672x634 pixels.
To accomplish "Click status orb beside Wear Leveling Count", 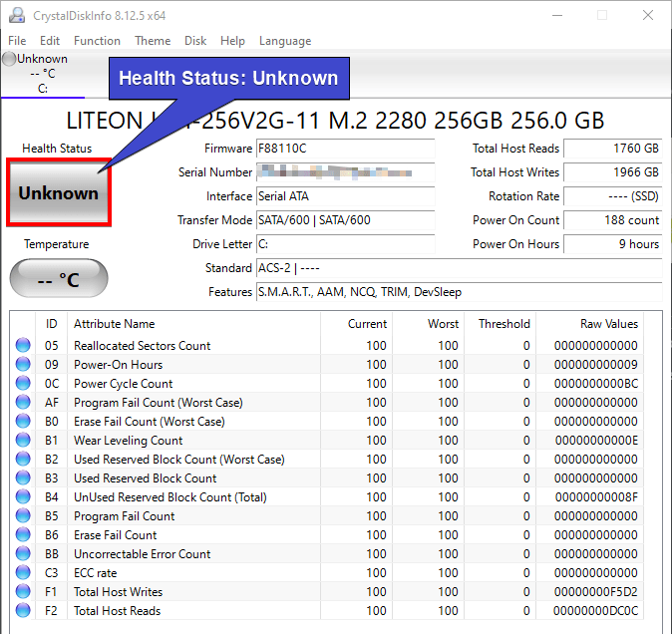I will pyautogui.click(x=23, y=441).
